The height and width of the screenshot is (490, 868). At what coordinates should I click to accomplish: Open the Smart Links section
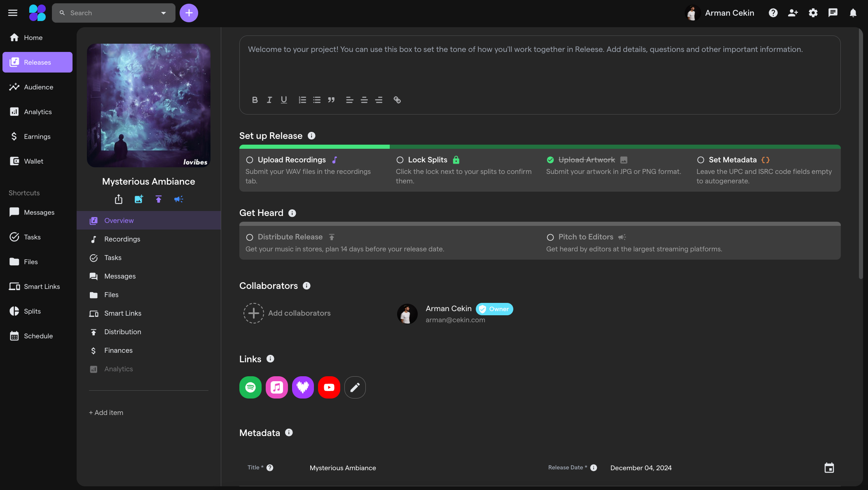[123, 313]
